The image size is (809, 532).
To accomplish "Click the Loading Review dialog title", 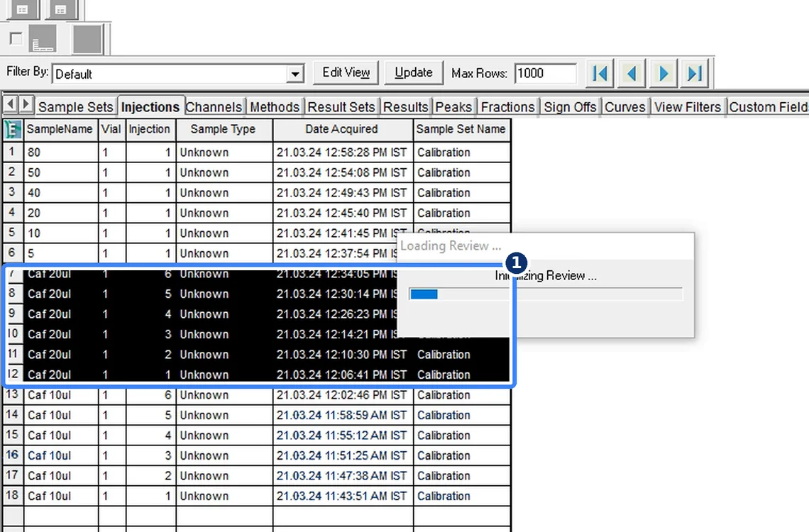I will (451, 246).
